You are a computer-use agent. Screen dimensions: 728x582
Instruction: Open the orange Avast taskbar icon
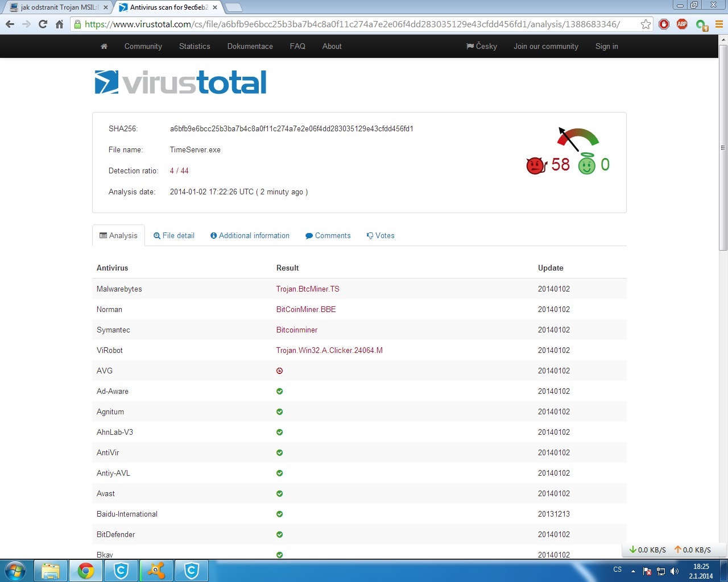156,571
